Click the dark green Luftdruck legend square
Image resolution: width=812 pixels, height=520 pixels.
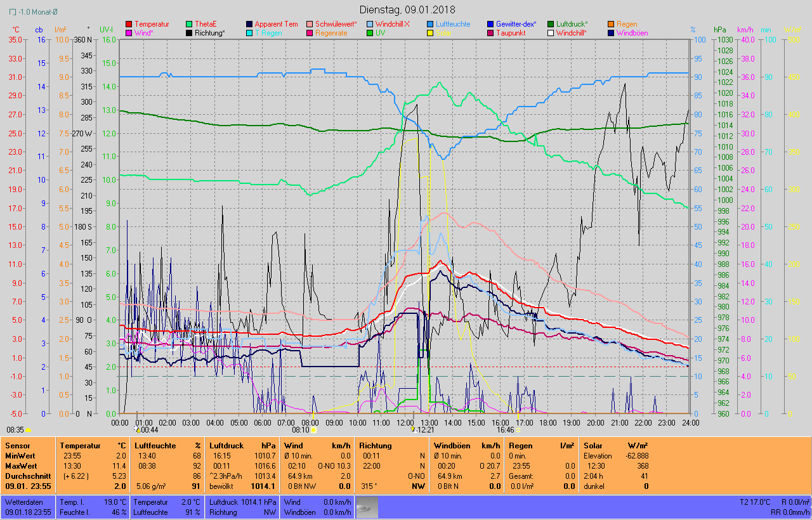[x=551, y=24]
